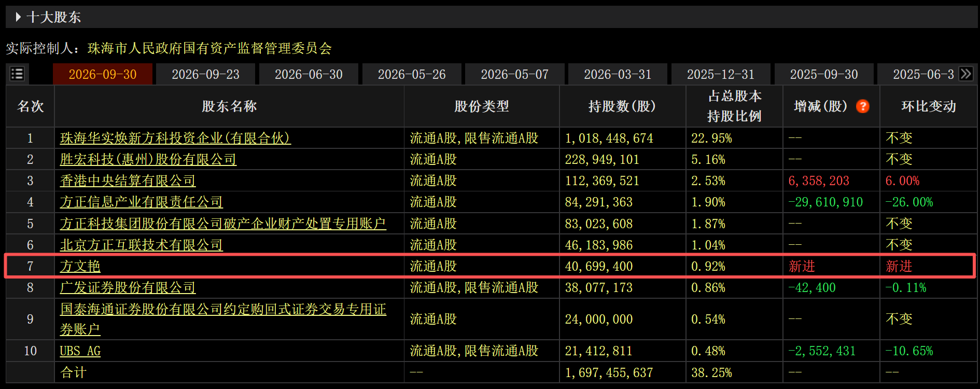Click the 环比变动 column header
The height and width of the screenshot is (389, 980).
[x=929, y=106]
